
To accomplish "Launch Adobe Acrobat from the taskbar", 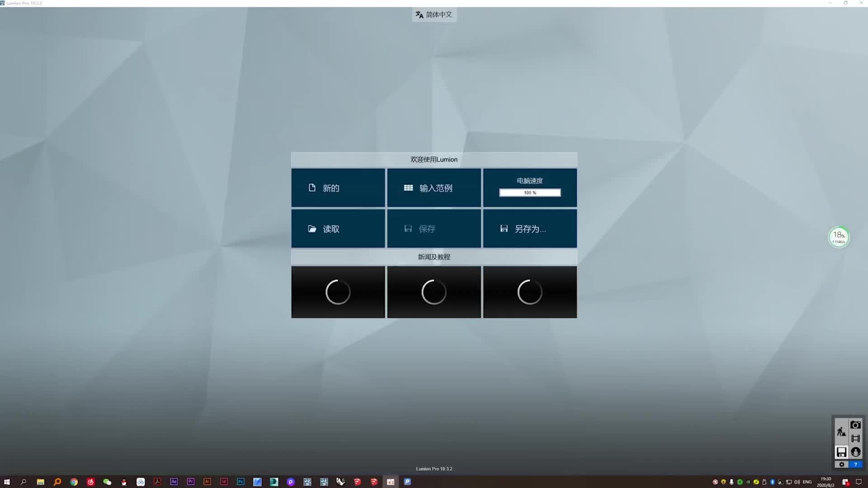I will click(157, 482).
